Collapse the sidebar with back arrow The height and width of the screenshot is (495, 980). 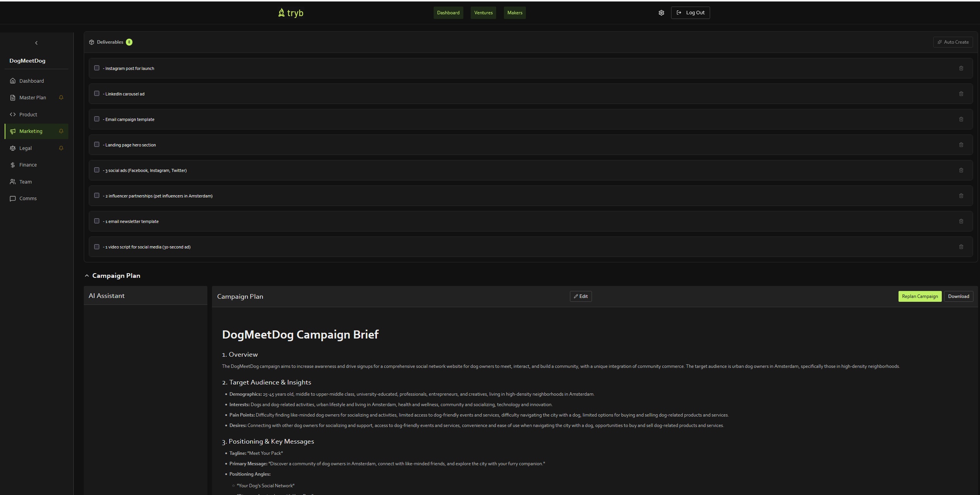pos(36,43)
